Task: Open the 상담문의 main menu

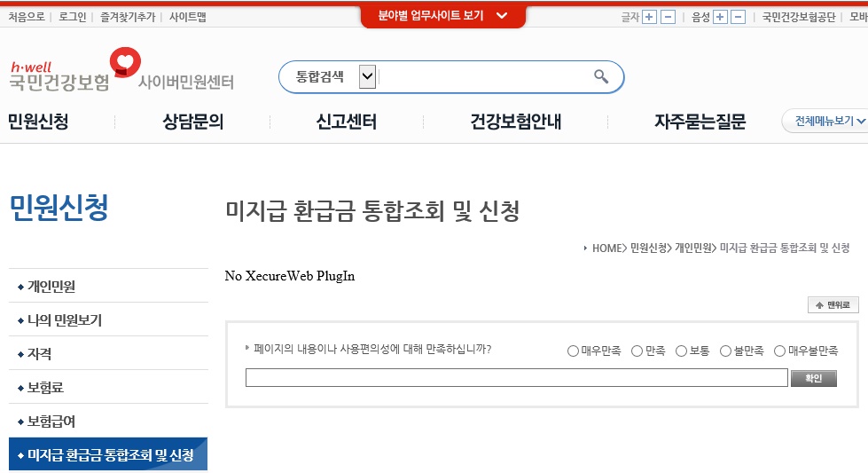Action: pyautogui.click(x=192, y=122)
